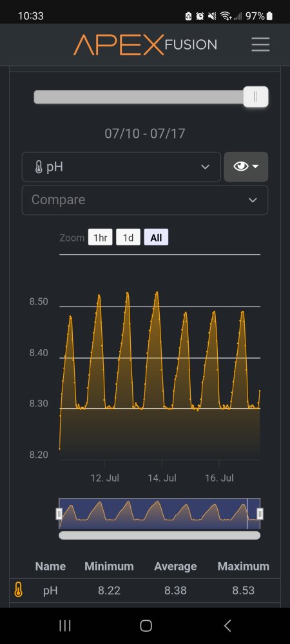Image resolution: width=290 pixels, height=644 pixels.
Task: Open the pH probe dropdown
Action: click(x=121, y=167)
